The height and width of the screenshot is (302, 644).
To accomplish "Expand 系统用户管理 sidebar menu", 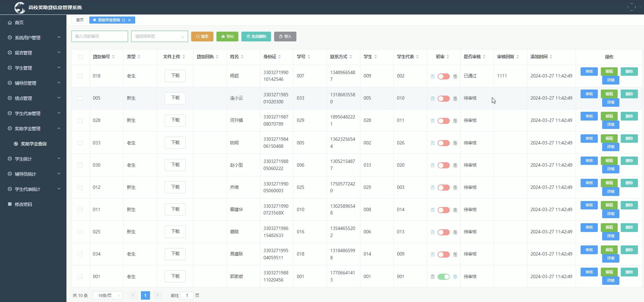I will click(x=33, y=38).
